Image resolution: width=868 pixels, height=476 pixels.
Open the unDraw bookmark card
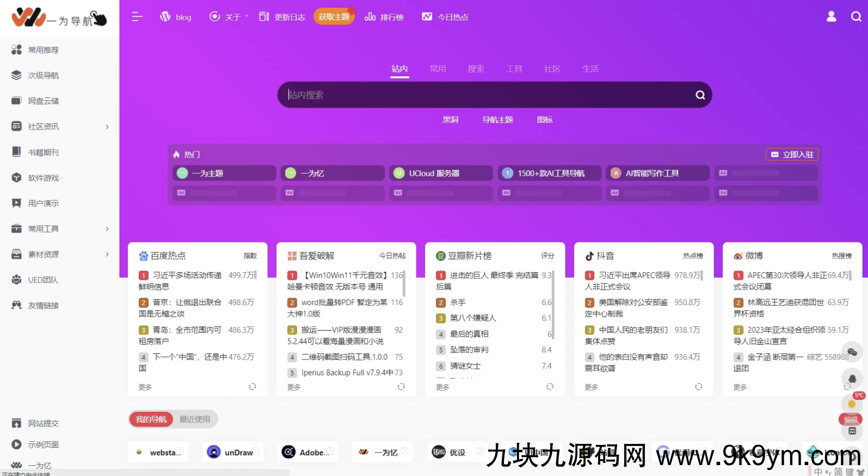[233, 452]
